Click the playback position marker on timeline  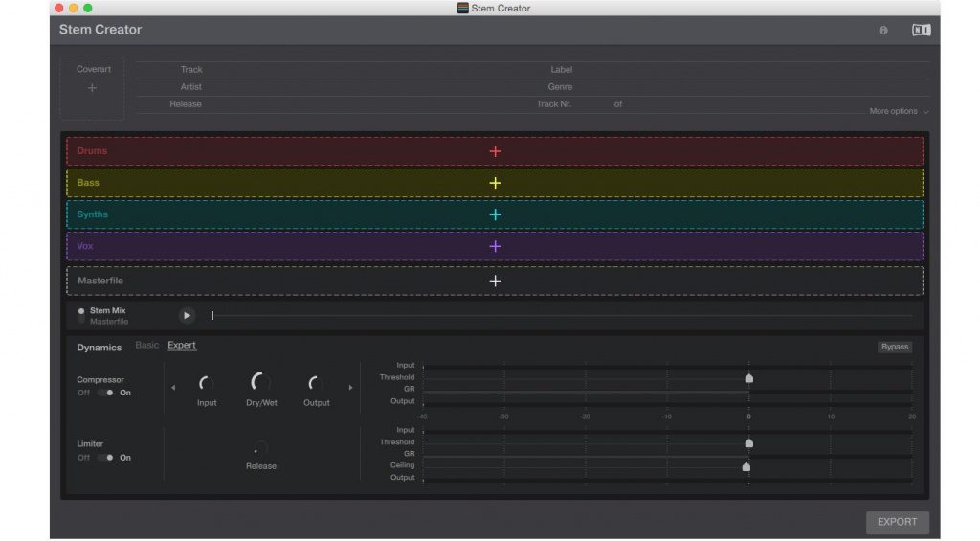[x=212, y=316]
